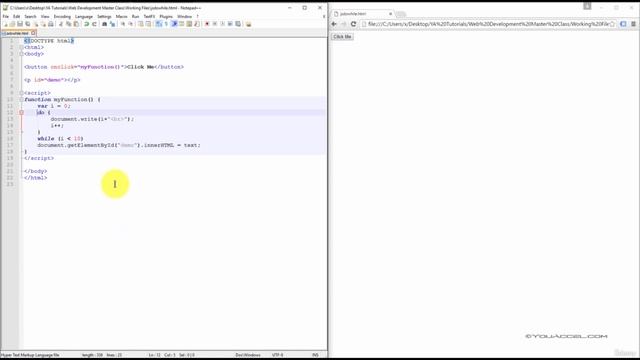The height and width of the screenshot is (360, 640).
Task: Reload the page in the browser
Action: pos(353,24)
